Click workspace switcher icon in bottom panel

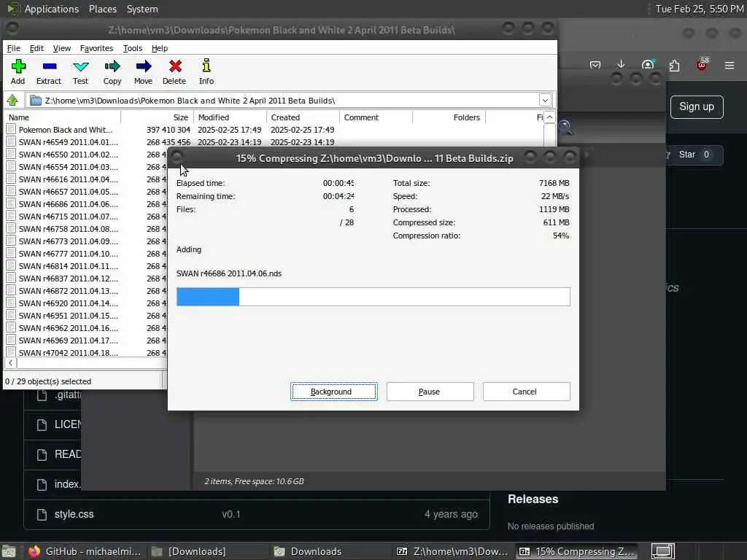pos(662,551)
